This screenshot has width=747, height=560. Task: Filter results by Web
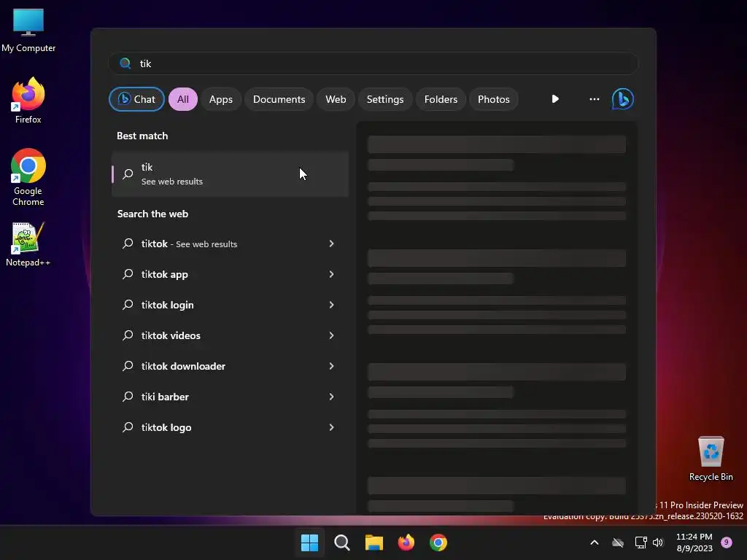click(336, 99)
